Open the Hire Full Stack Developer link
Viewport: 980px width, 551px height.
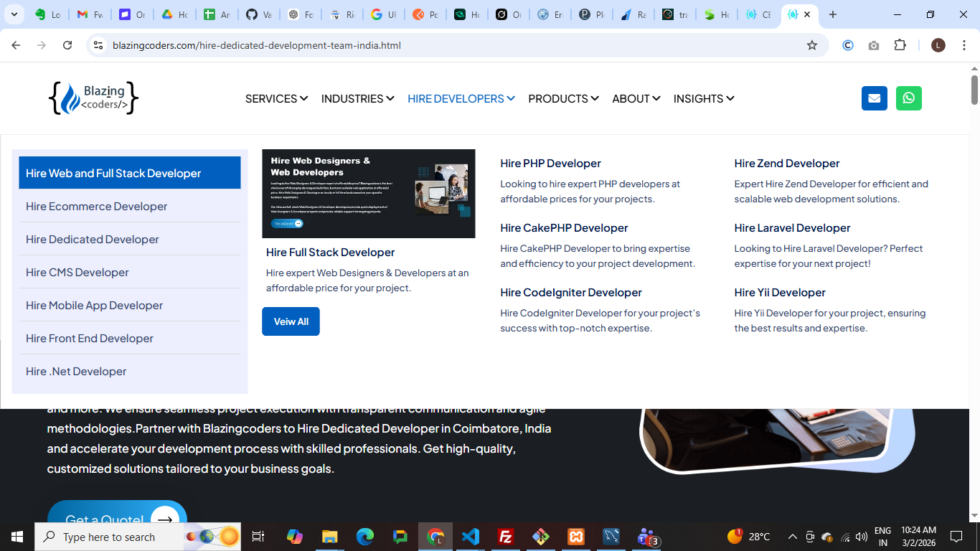point(330,252)
